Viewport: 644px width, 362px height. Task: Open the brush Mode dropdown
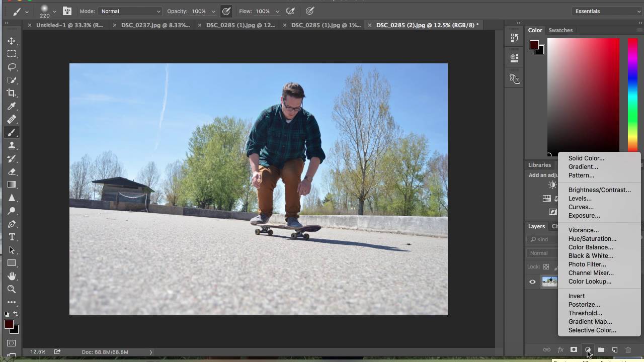point(130,11)
